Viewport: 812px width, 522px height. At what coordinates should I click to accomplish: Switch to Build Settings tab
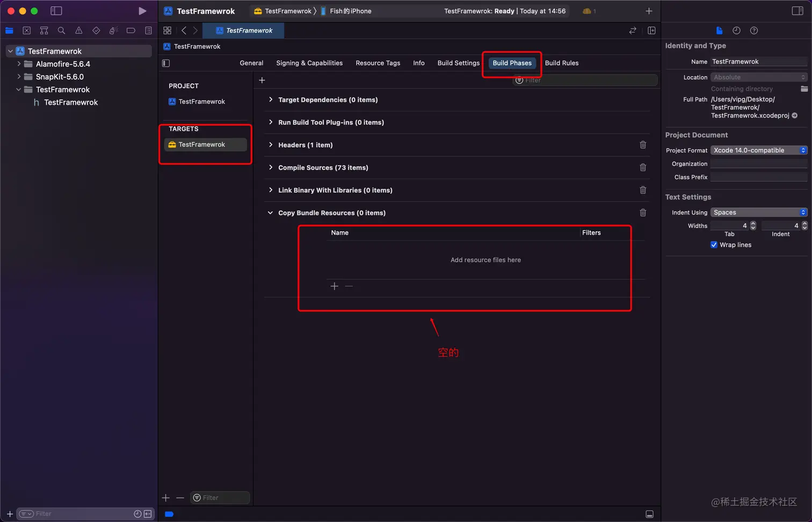459,63
